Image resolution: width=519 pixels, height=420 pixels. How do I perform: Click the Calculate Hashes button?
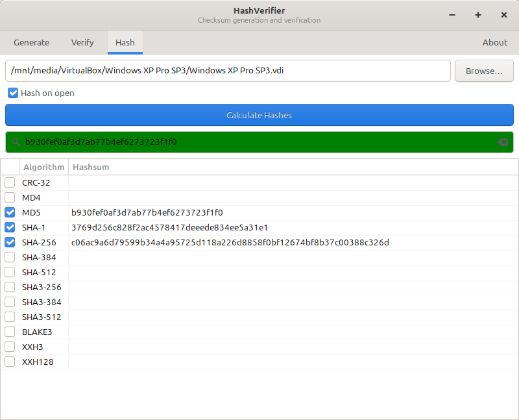259,115
